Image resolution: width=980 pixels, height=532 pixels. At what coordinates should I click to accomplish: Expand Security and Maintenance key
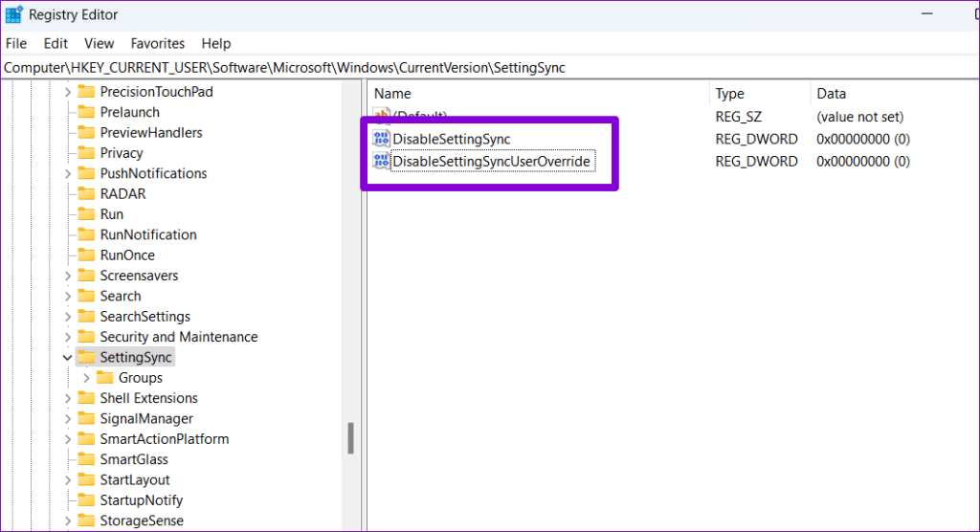pos(68,337)
